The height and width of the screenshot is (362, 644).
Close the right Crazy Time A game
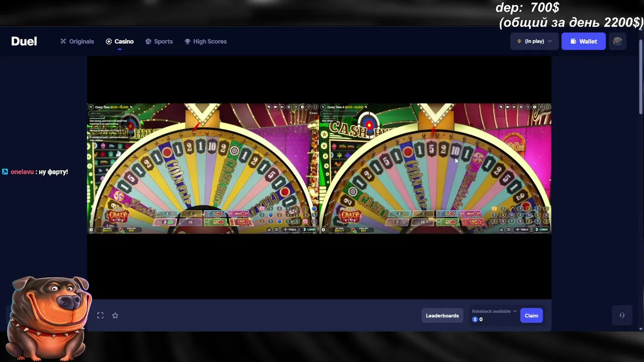point(323,107)
